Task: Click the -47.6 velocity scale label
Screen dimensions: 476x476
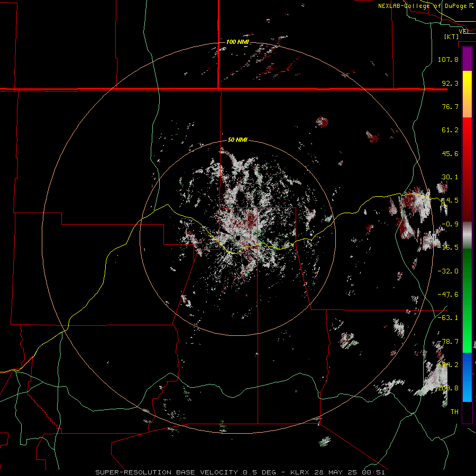Action: tap(448, 295)
